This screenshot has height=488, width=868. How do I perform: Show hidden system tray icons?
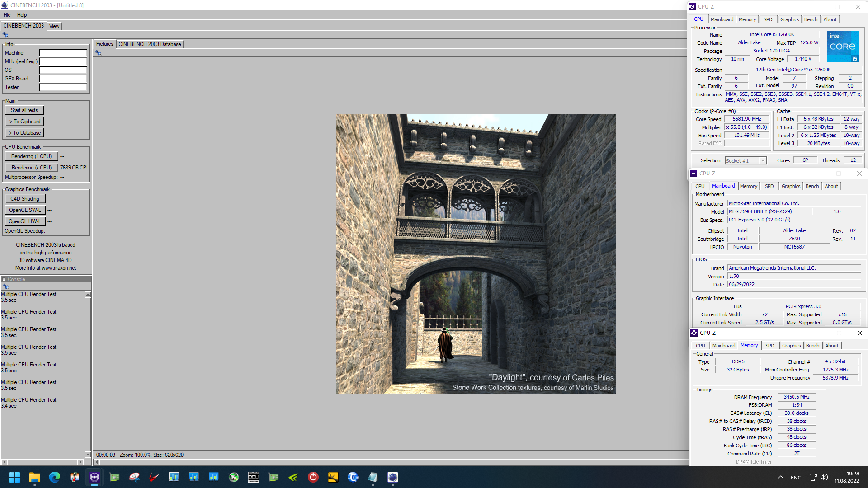point(781,477)
